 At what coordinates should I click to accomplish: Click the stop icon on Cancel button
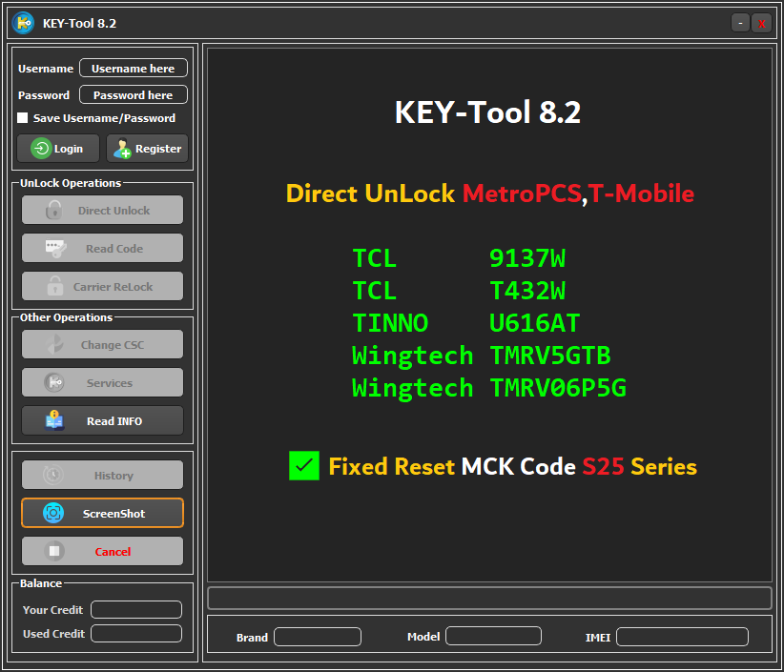point(54,551)
